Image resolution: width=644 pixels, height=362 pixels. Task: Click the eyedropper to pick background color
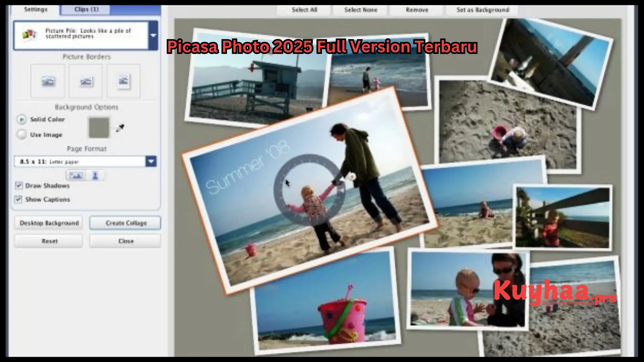(x=120, y=128)
